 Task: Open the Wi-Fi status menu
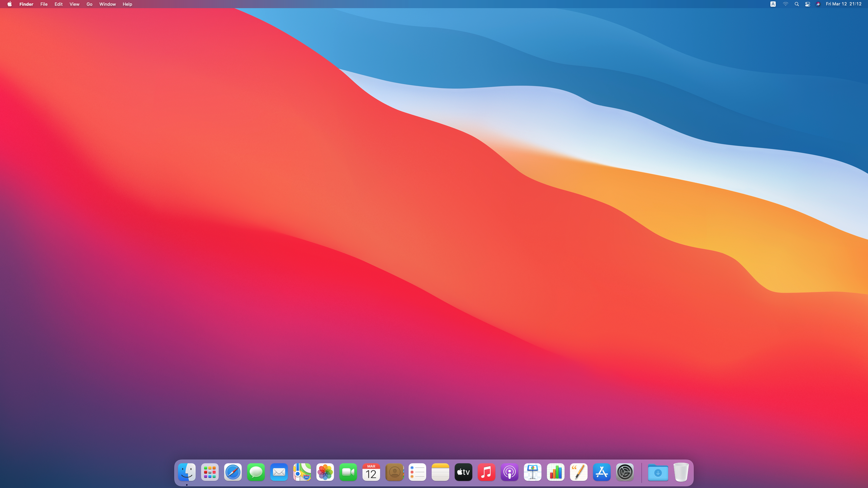pos(785,4)
